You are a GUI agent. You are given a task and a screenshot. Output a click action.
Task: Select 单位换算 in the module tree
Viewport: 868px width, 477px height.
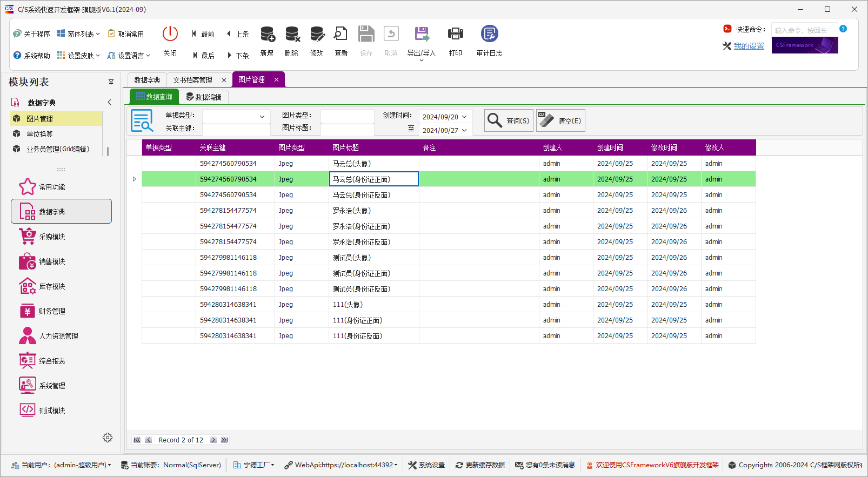coord(56,133)
